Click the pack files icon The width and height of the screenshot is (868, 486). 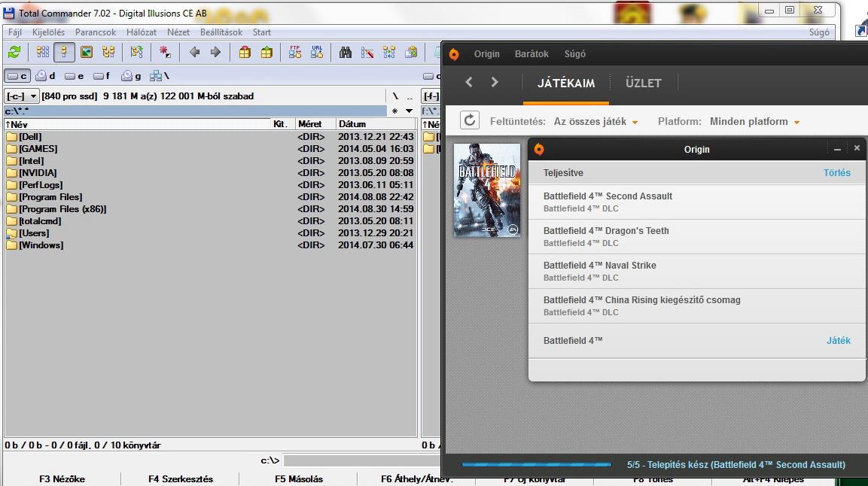coord(245,52)
